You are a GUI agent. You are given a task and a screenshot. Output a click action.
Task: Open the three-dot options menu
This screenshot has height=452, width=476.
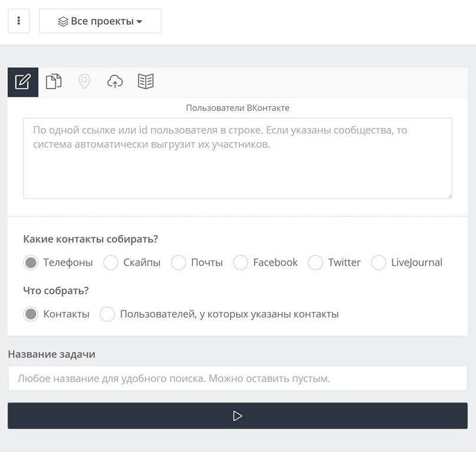(18, 21)
